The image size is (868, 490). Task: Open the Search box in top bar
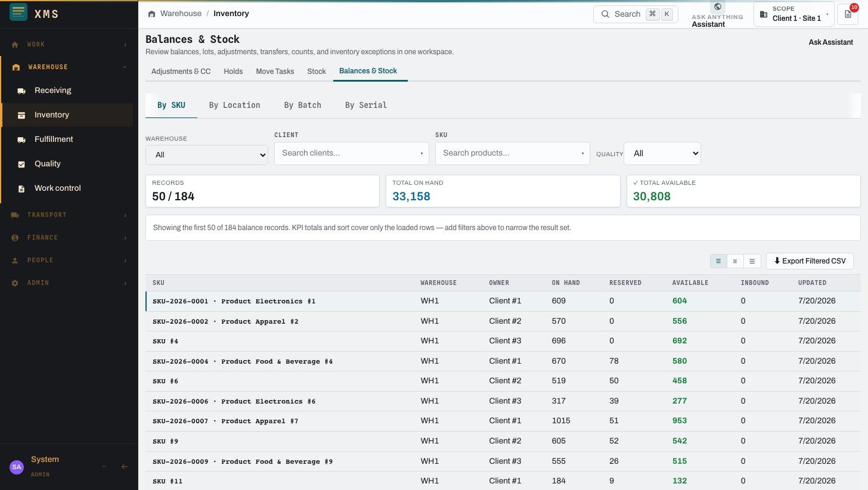tap(635, 14)
